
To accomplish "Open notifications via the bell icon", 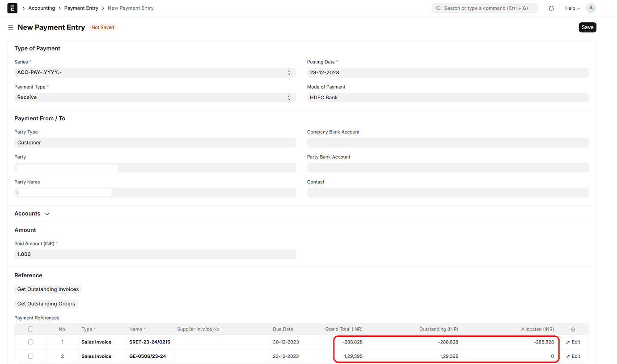I will 551,8.
